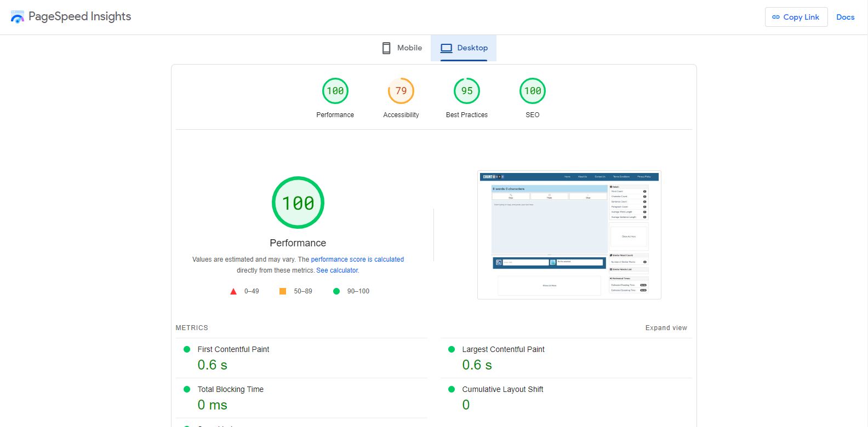
Task: Open the Docs link
Action: [845, 17]
